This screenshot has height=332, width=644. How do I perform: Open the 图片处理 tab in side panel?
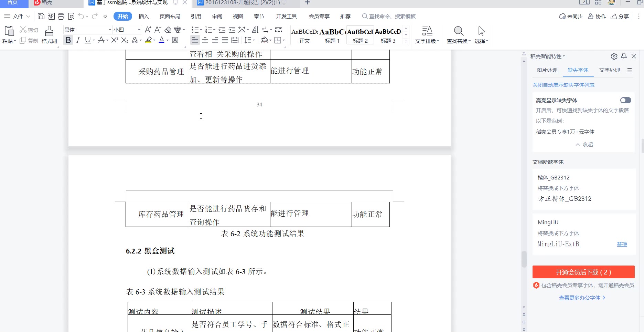click(x=547, y=70)
